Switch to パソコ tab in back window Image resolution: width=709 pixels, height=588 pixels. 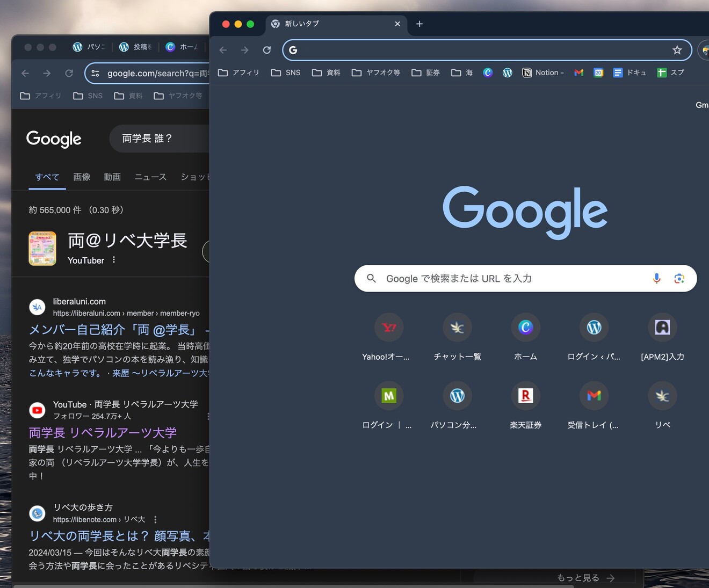89,47
